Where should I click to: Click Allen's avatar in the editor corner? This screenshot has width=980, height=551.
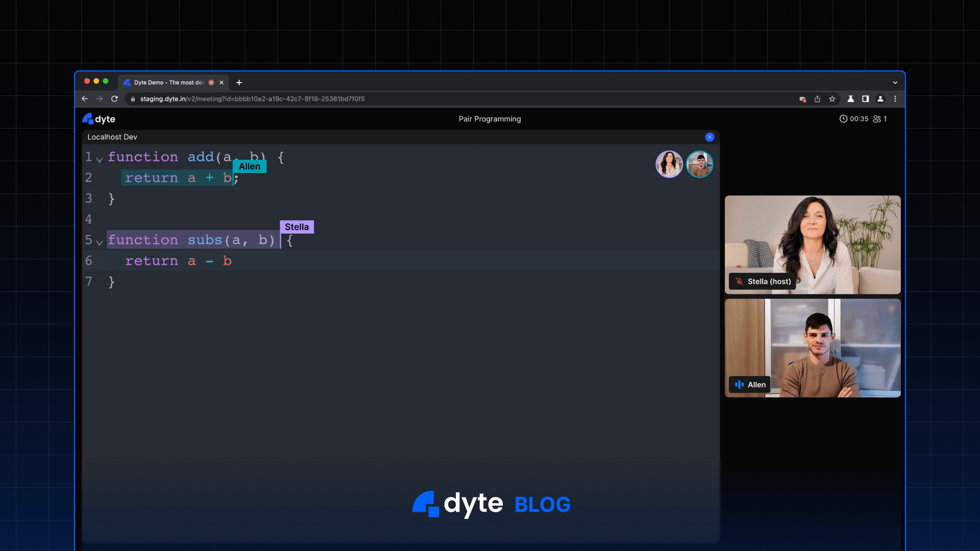click(700, 164)
